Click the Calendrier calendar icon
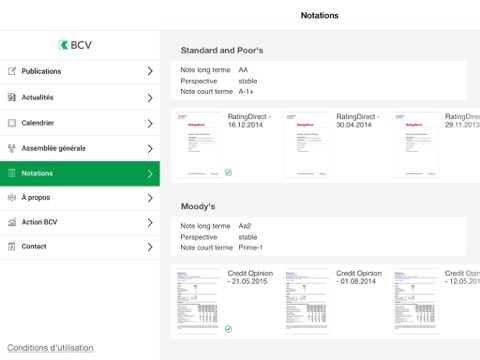 [12, 123]
